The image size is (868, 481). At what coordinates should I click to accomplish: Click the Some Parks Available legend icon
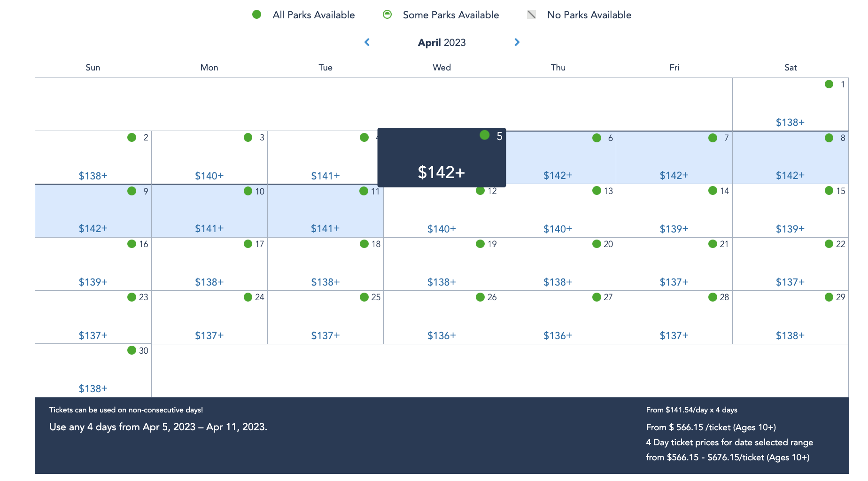tap(387, 15)
